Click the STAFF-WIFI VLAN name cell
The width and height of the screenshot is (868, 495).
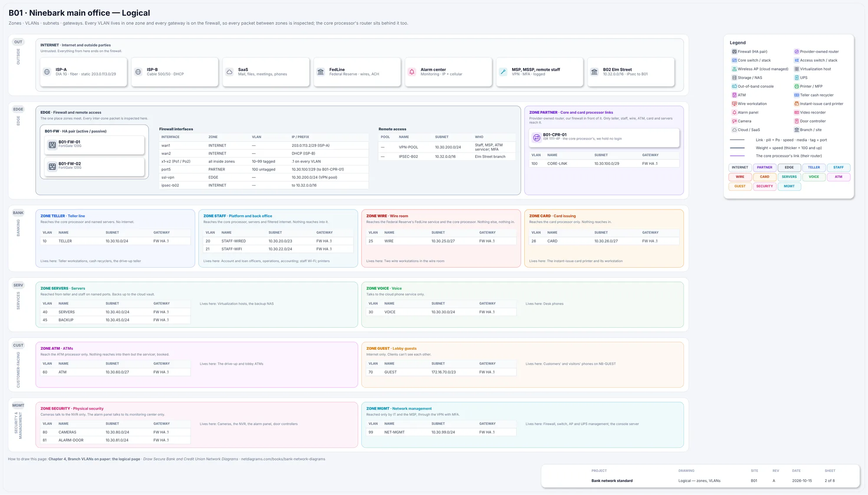pyautogui.click(x=232, y=249)
